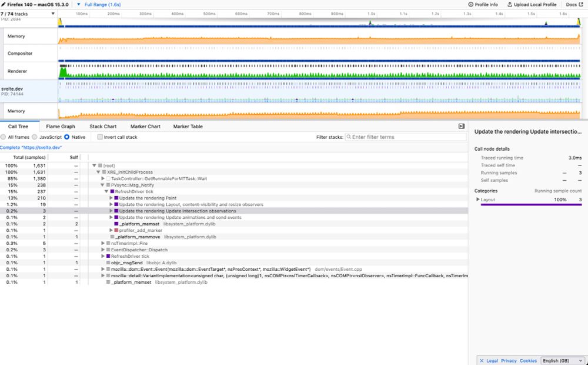Expand Update animations and send events node
Image resolution: width=588 pixels, height=365 pixels.
coord(111,217)
